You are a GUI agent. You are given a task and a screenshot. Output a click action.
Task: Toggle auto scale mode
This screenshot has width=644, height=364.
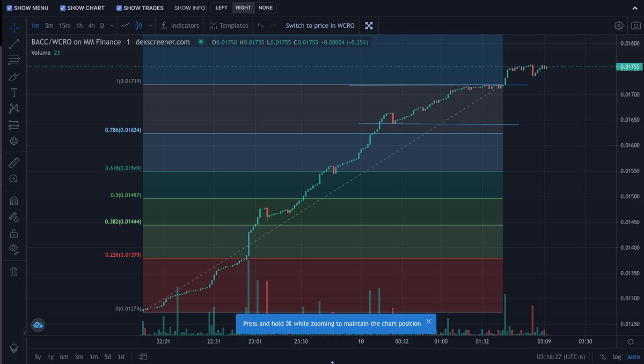633,356
